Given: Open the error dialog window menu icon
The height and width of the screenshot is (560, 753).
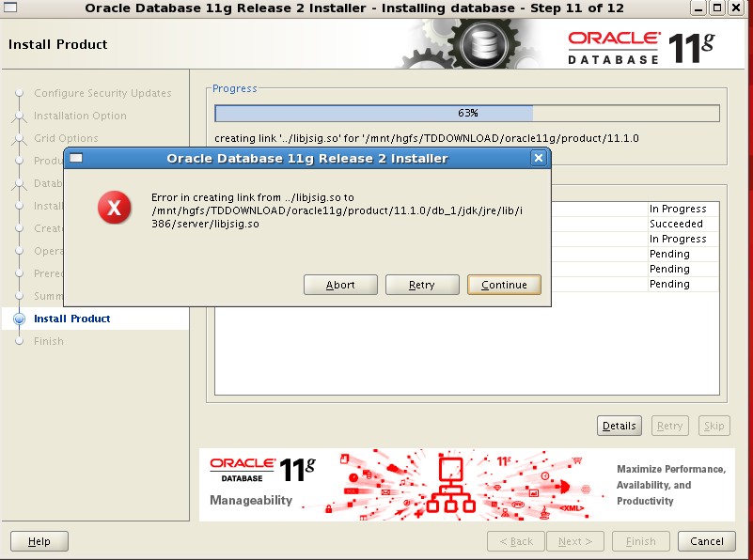Looking at the screenshot, I should (76, 158).
